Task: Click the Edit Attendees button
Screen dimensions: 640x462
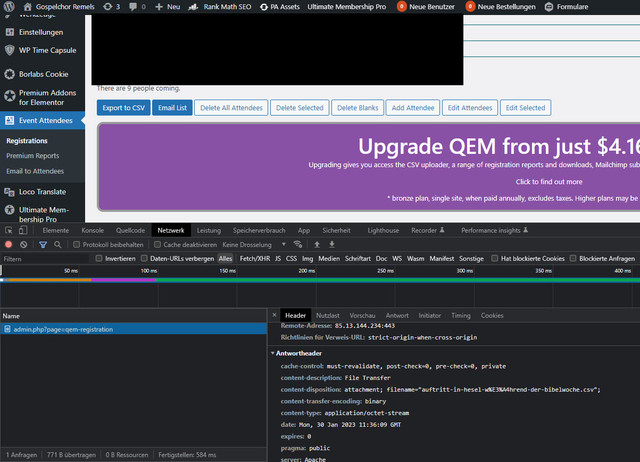Action: 470,108
